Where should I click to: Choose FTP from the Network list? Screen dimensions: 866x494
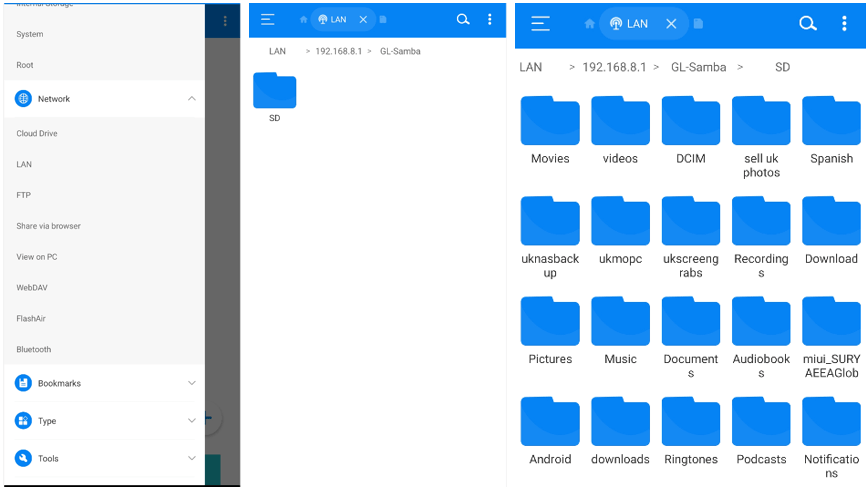24,195
